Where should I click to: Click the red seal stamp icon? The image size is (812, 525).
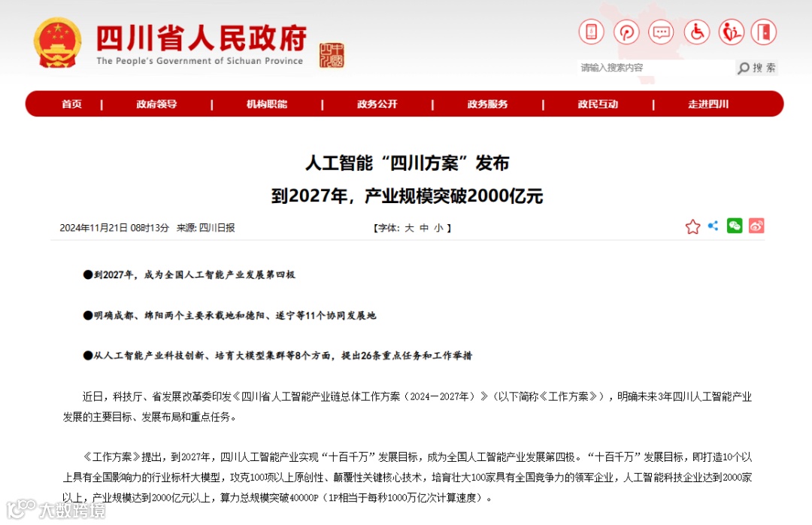click(332, 56)
